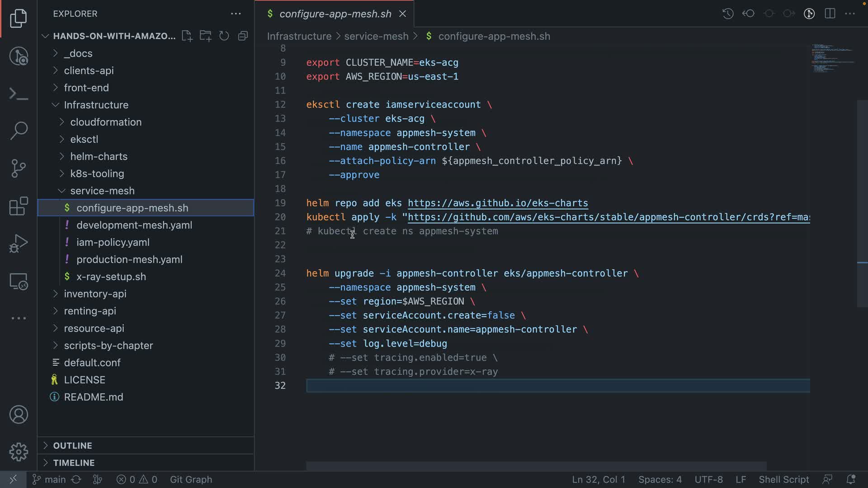Select the configure-app-mesh.sh editor tab
The height and width of the screenshot is (488, 868).
335,14
